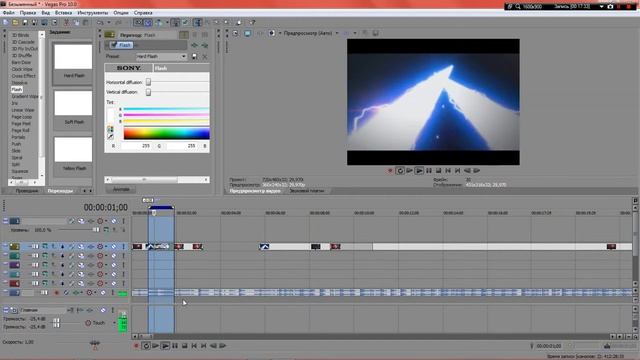Open the Справка menu

point(143,13)
